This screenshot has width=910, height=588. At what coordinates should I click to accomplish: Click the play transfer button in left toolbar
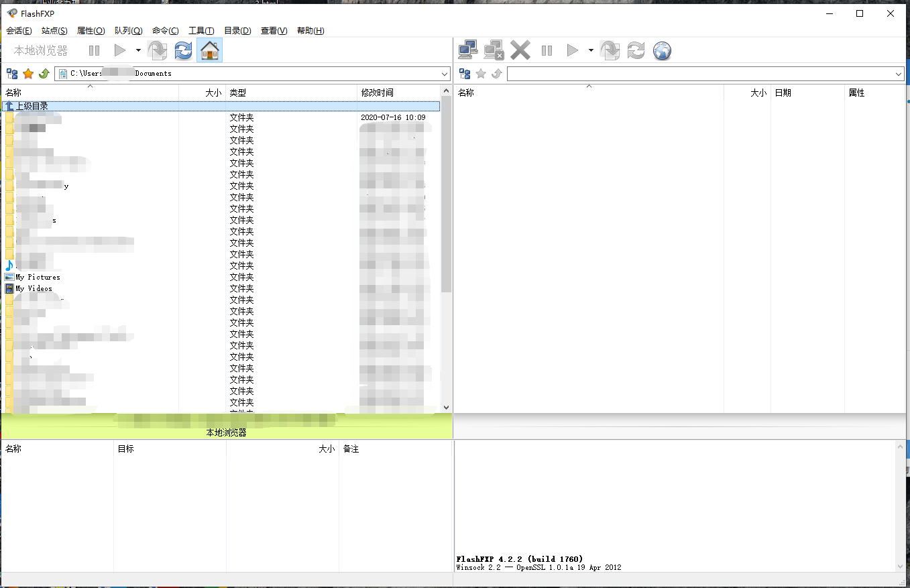click(119, 50)
